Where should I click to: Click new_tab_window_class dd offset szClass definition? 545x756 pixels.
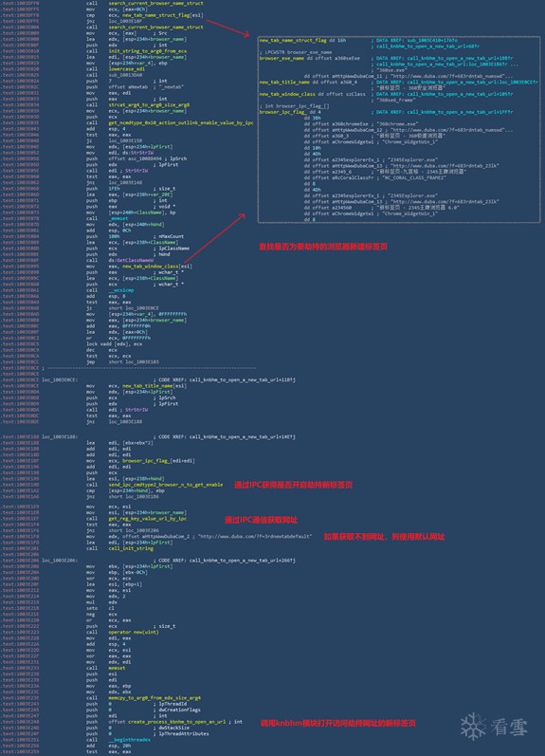coord(312,94)
